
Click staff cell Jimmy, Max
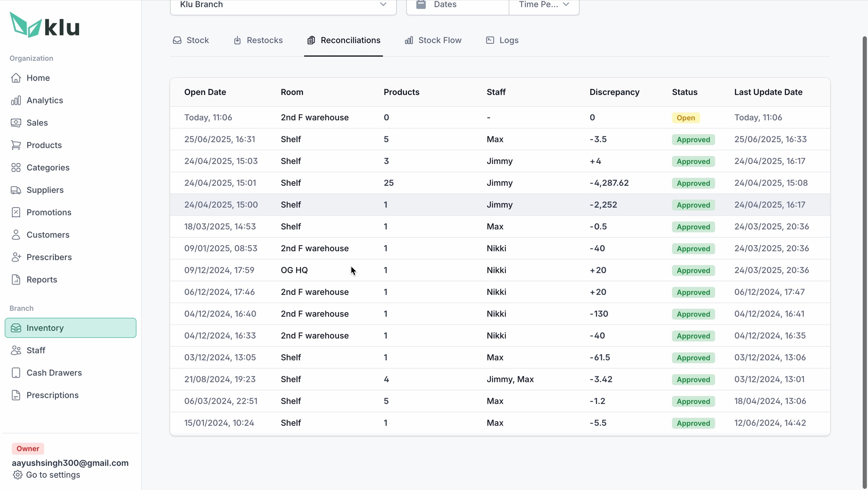510,379
